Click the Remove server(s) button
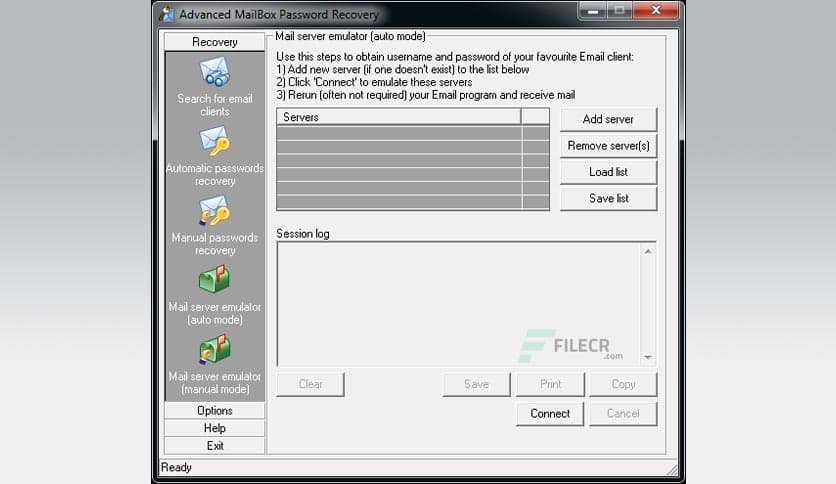The height and width of the screenshot is (484, 836). point(608,146)
